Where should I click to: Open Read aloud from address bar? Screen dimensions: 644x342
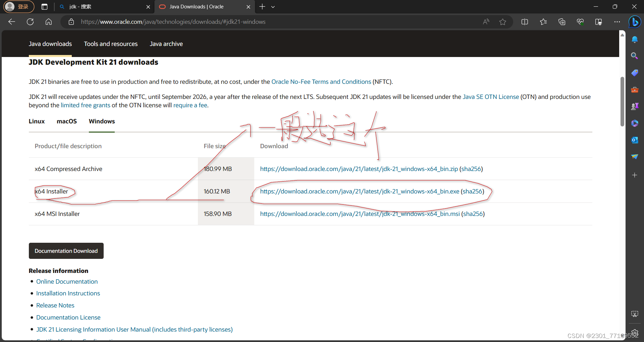click(x=486, y=22)
